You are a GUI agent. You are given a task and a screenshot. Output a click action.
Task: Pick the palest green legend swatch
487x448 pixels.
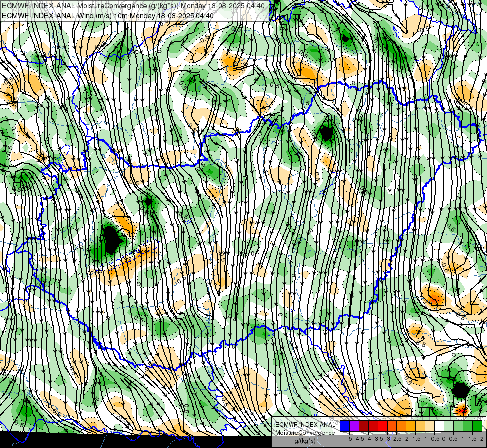(x=449, y=426)
